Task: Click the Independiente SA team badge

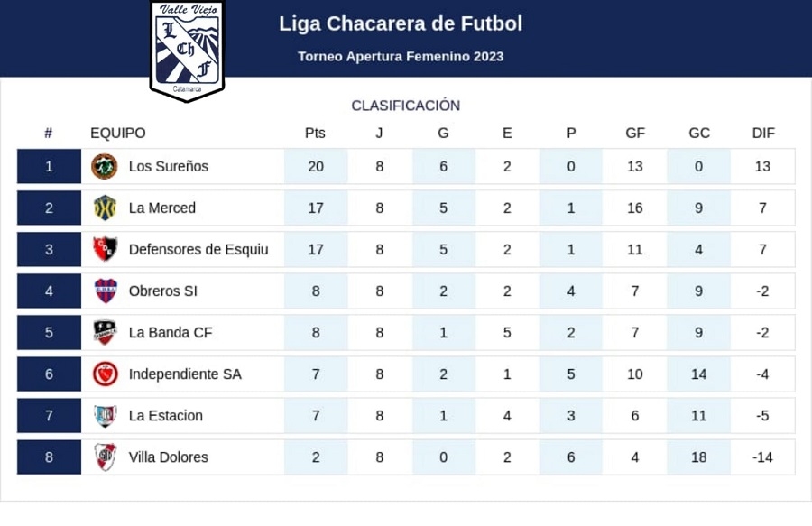Action: [105, 374]
